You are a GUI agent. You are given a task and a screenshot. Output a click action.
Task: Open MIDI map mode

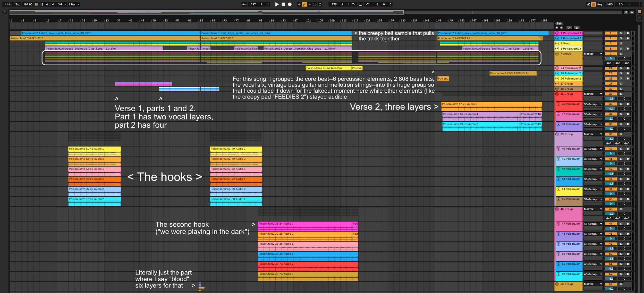click(610, 4)
